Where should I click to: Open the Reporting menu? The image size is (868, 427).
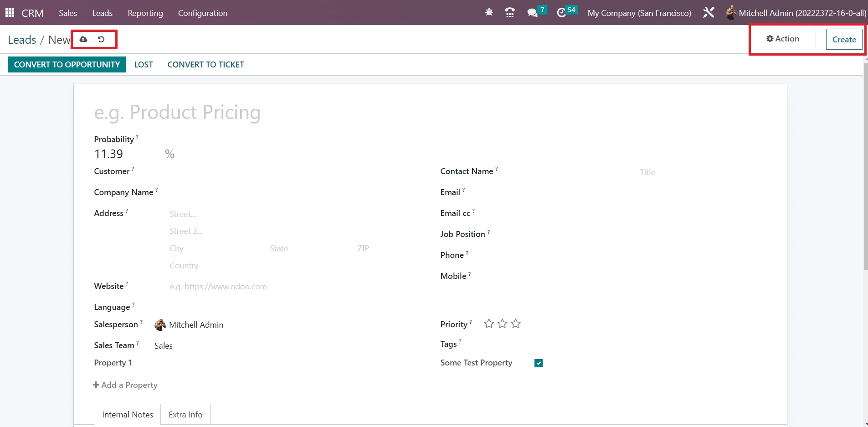145,13
